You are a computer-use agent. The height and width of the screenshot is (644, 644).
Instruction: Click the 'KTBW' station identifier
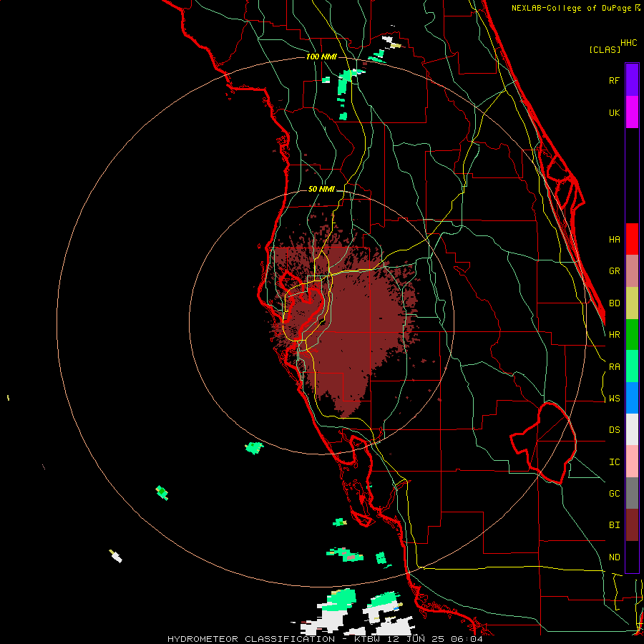click(369, 639)
